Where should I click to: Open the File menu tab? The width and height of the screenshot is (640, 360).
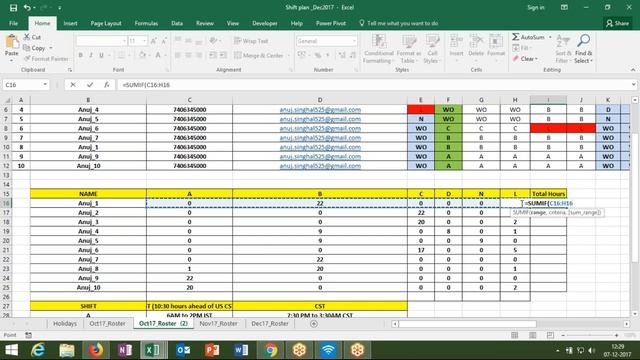click(x=13, y=23)
